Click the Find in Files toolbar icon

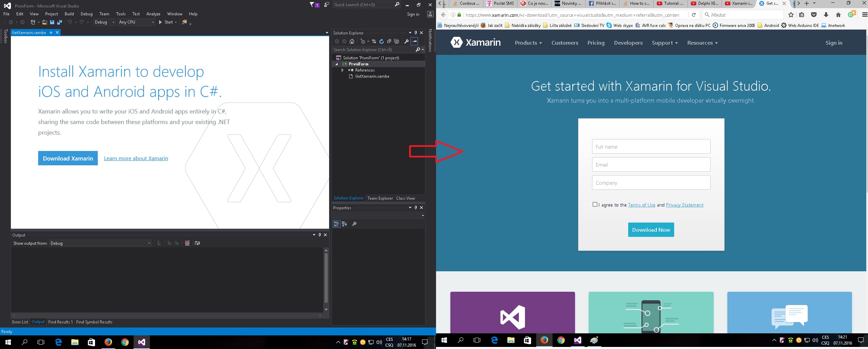184,22
